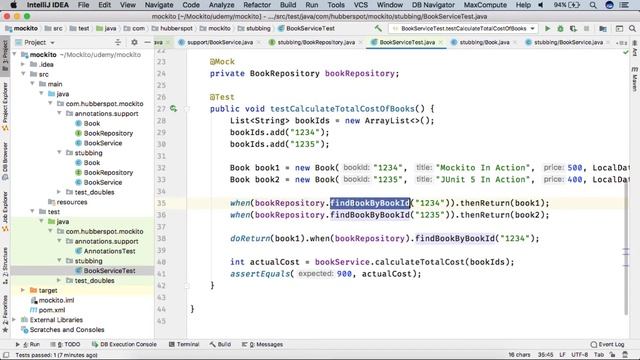Run the selected test configuration
Screen dimensions: 640x360
(547, 29)
